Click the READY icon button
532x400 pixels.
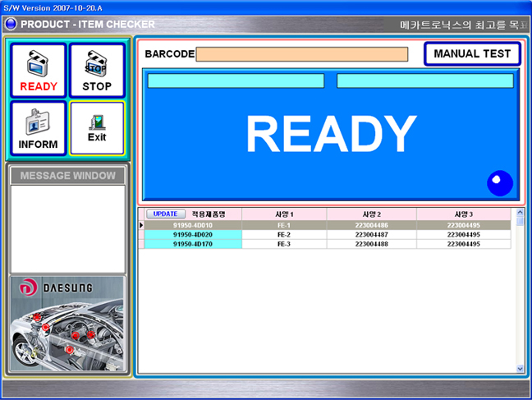click(38, 71)
